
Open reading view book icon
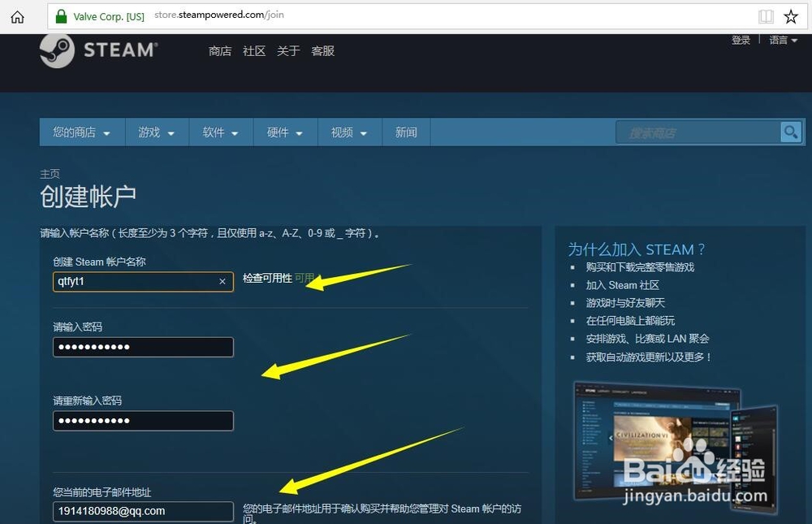point(766,16)
